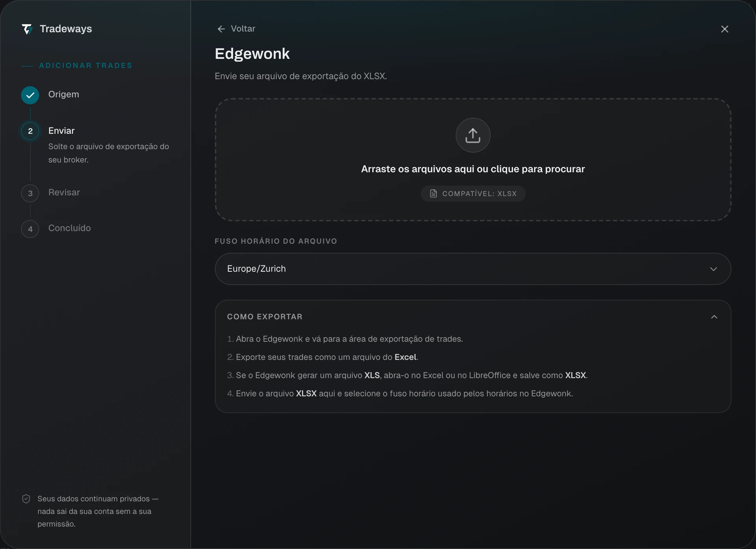Click the COMO EXPORTAR header label

click(x=265, y=317)
